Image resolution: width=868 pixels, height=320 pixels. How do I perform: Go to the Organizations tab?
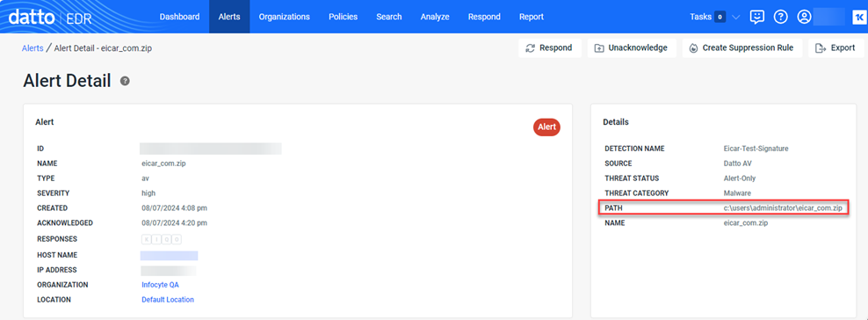pos(284,17)
